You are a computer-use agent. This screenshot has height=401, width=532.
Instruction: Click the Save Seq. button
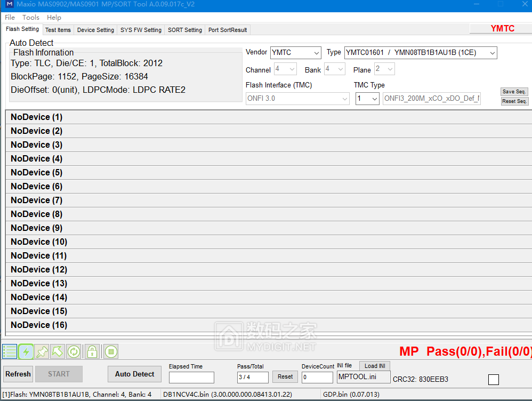(x=514, y=92)
